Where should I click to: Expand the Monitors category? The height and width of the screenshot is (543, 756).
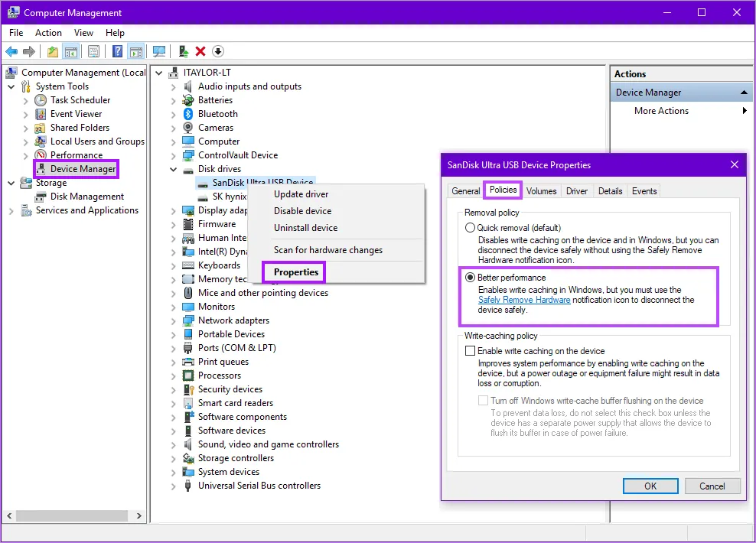[x=174, y=307]
